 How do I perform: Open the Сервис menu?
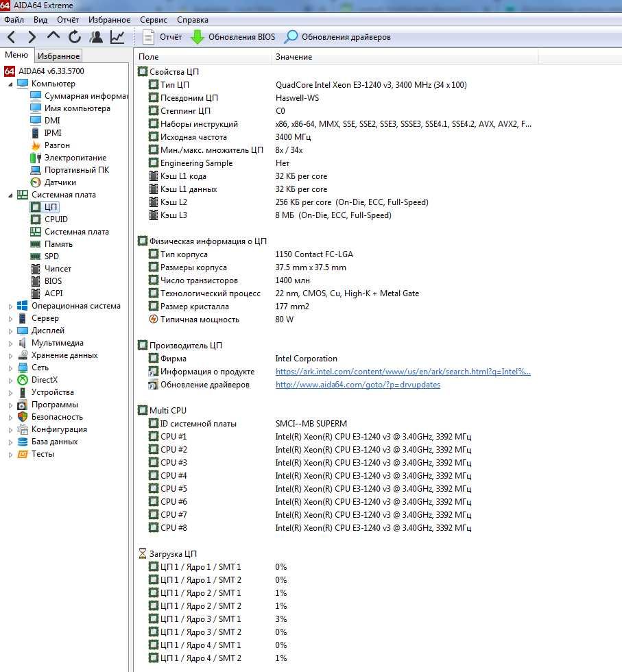(154, 20)
